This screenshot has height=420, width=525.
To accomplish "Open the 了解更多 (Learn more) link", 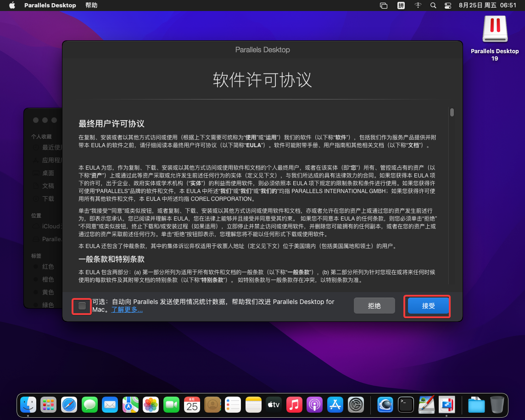I will tap(127, 310).
